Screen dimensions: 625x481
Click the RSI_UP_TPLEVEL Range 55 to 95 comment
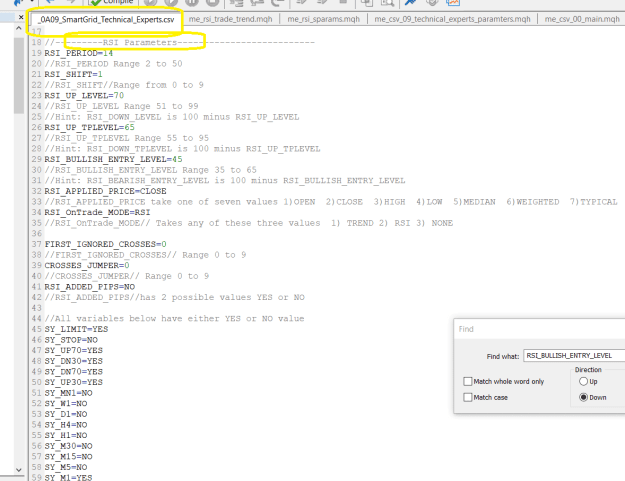126,138
